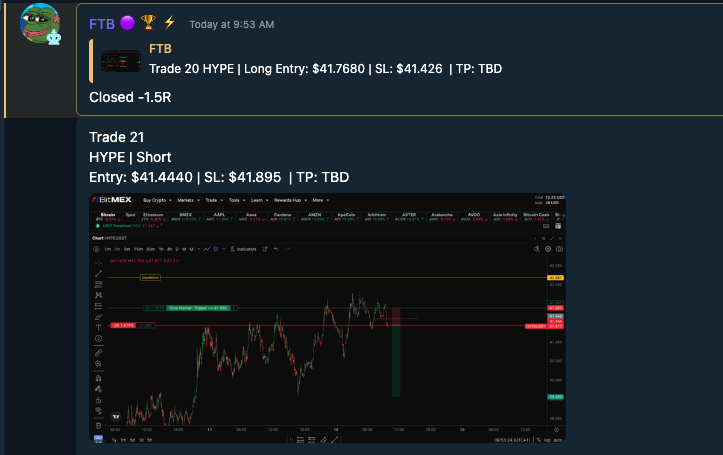Image resolution: width=723 pixels, height=455 pixels.
Task: Click the short position box on chart
Action: point(396,352)
